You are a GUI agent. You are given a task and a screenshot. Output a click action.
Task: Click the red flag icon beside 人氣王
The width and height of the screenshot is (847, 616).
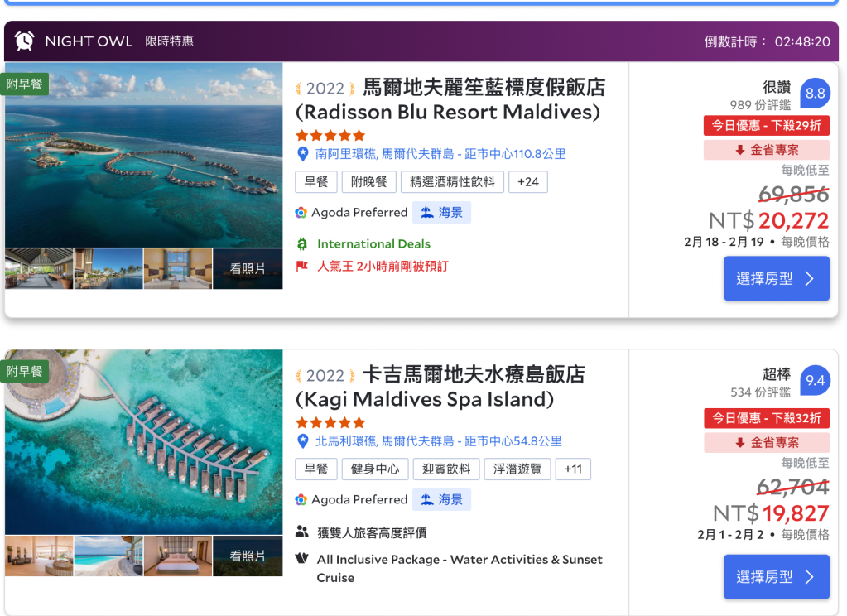[302, 267]
